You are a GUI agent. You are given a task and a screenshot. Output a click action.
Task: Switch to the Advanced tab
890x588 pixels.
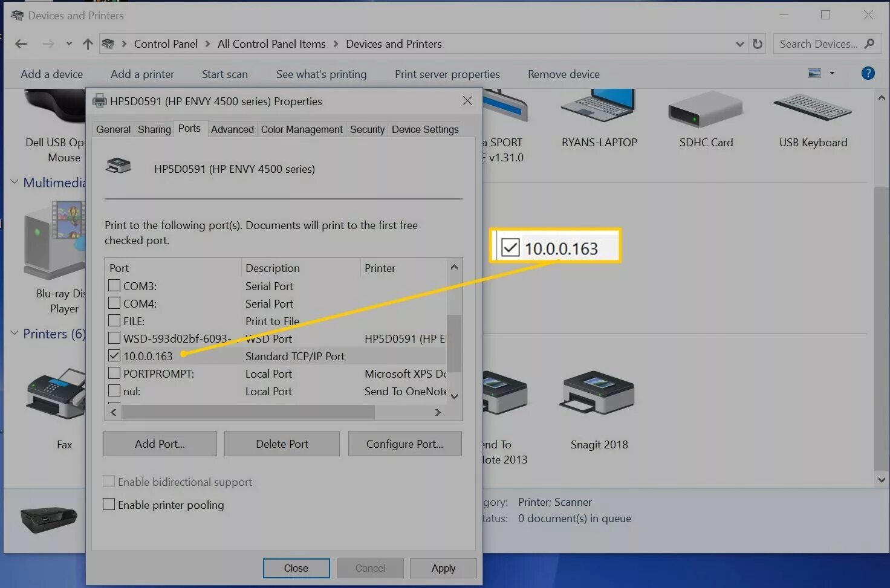(232, 129)
